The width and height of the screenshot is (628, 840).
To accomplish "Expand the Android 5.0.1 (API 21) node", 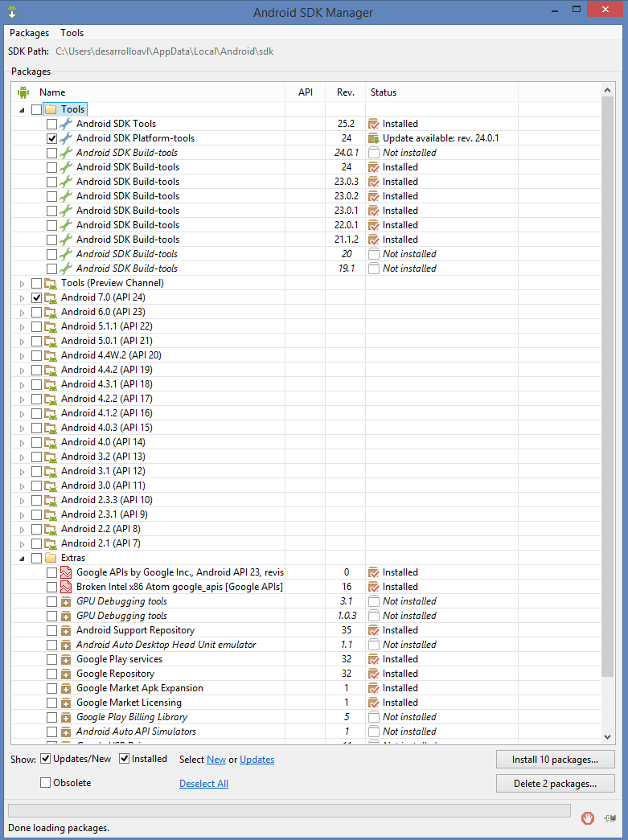I will click(x=22, y=342).
